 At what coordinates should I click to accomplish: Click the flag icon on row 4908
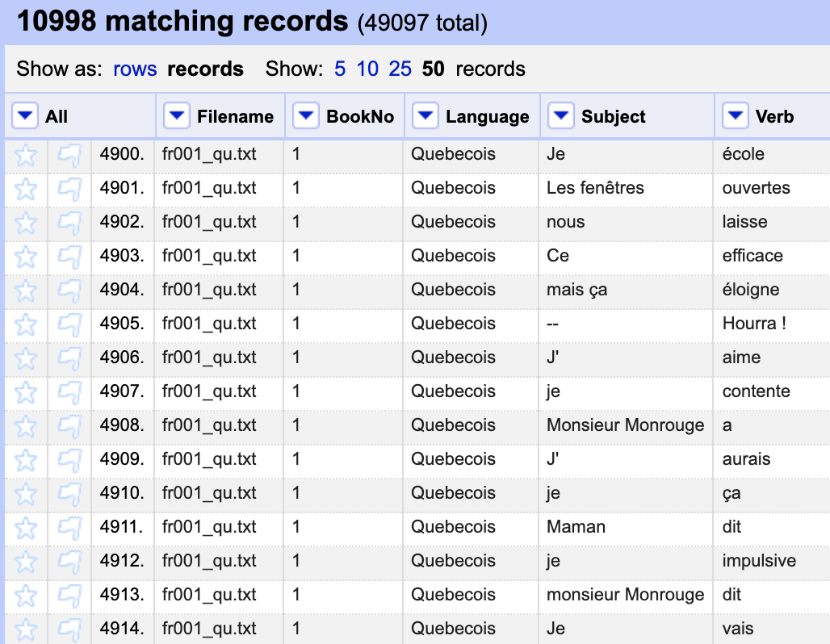65,425
